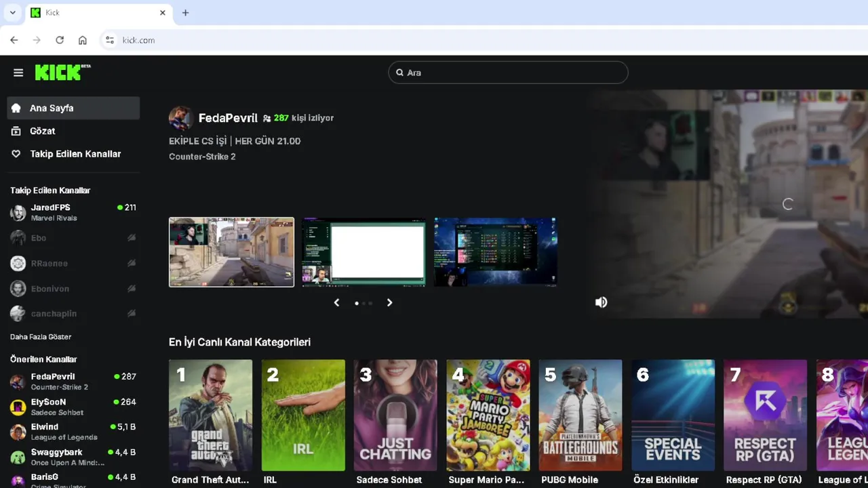Open site information icon in address bar
868x488 pixels.
click(110, 40)
